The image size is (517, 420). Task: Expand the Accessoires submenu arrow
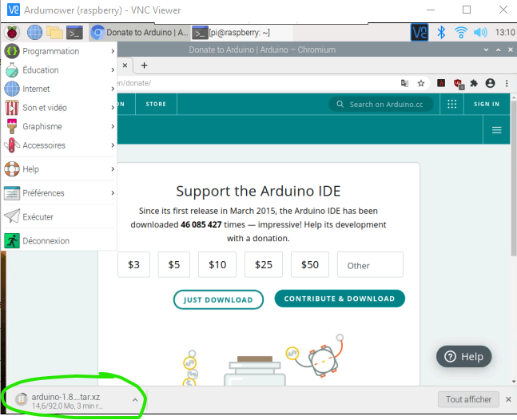(x=113, y=145)
